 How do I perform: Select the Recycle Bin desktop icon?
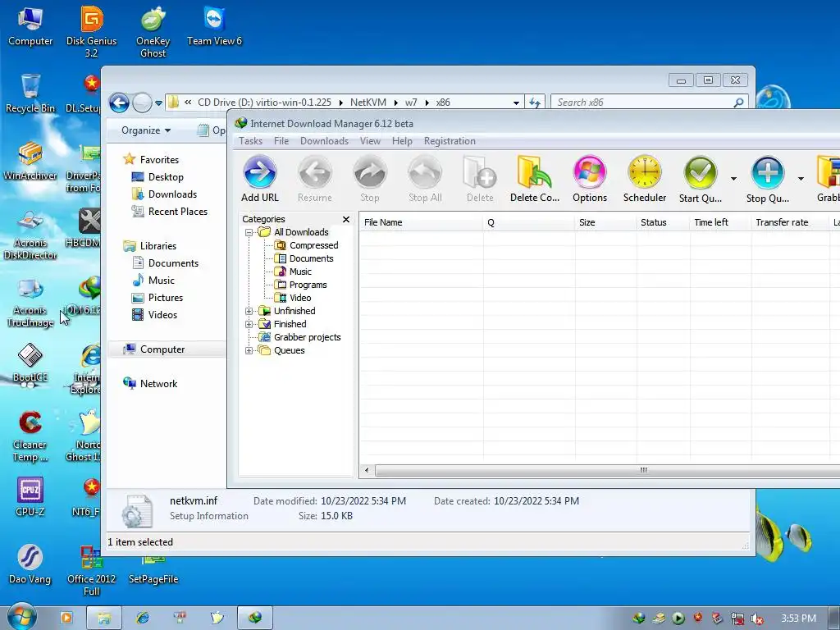pos(30,93)
